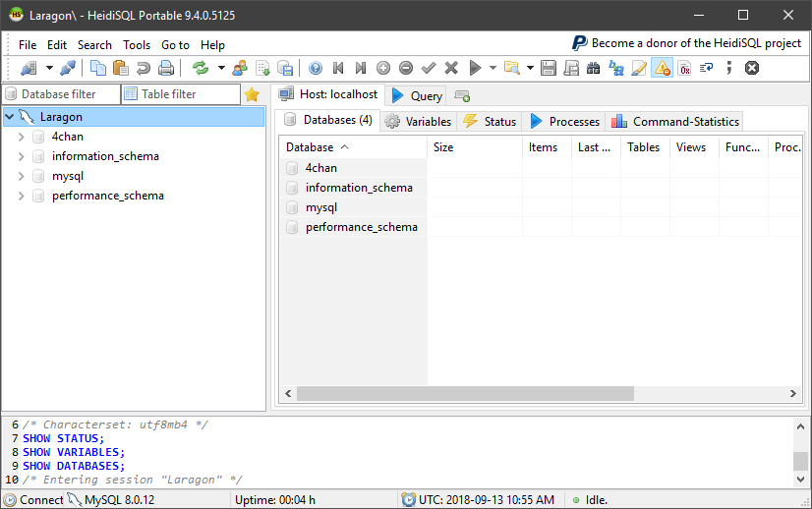The image size is (812, 509).
Task: Click the Paste clipboard icon
Action: (x=121, y=68)
